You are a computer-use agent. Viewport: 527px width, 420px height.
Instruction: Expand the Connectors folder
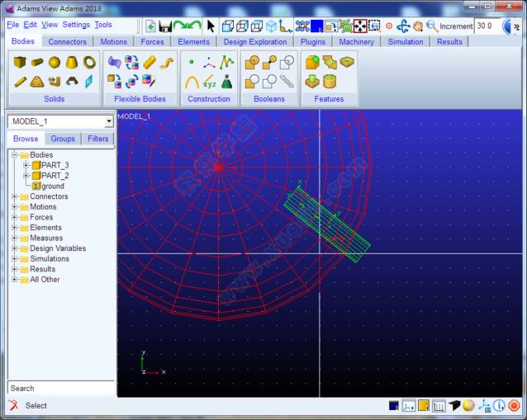[14, 196]
